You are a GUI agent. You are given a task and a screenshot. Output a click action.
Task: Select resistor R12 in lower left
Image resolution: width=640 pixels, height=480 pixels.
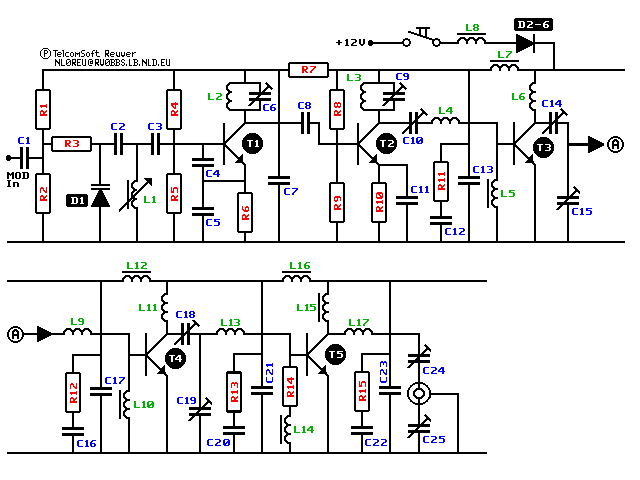click(x=72, y=391)
